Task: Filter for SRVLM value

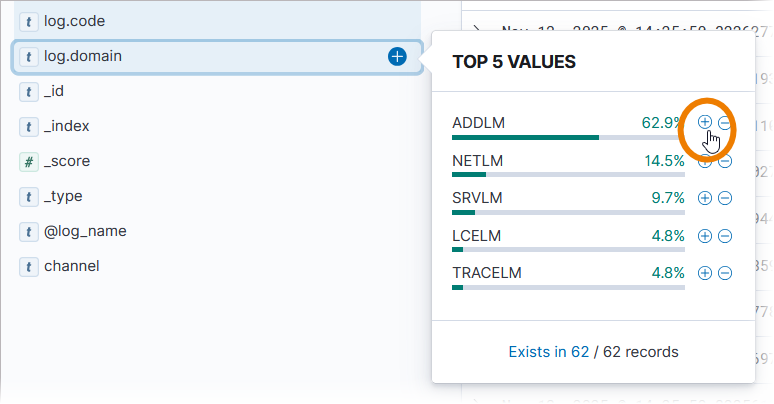Action: coord(704,198)
